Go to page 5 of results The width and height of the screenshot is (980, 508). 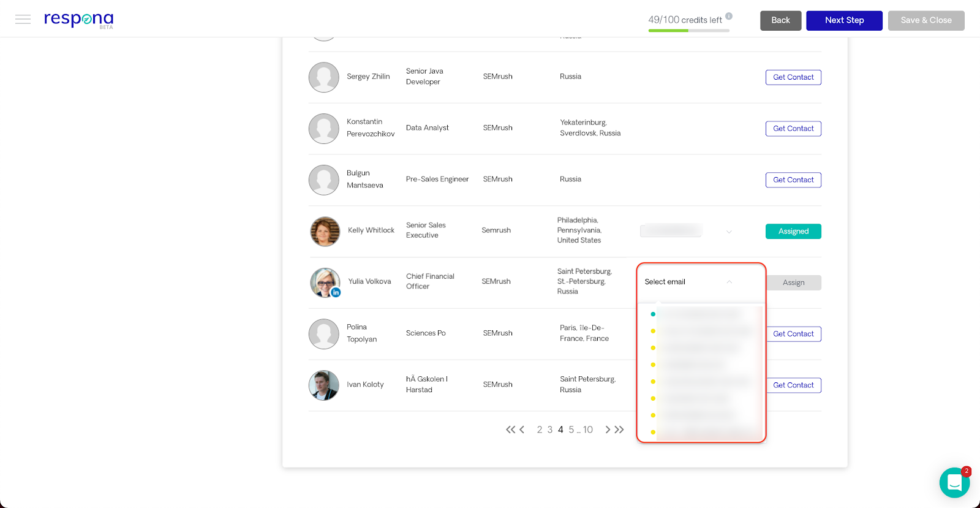point(571,430)
